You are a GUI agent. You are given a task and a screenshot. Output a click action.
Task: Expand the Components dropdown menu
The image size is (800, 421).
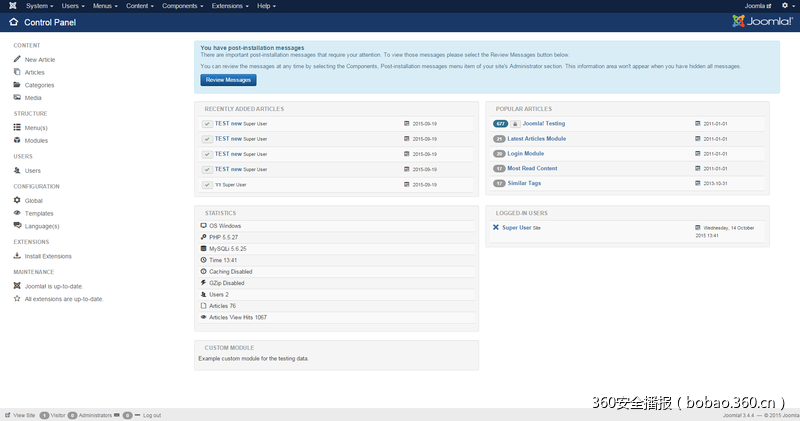[x=182, y=6]
